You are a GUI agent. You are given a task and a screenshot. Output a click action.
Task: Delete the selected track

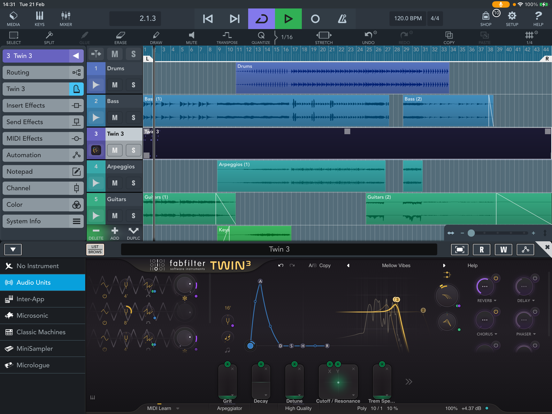(96, 233)
